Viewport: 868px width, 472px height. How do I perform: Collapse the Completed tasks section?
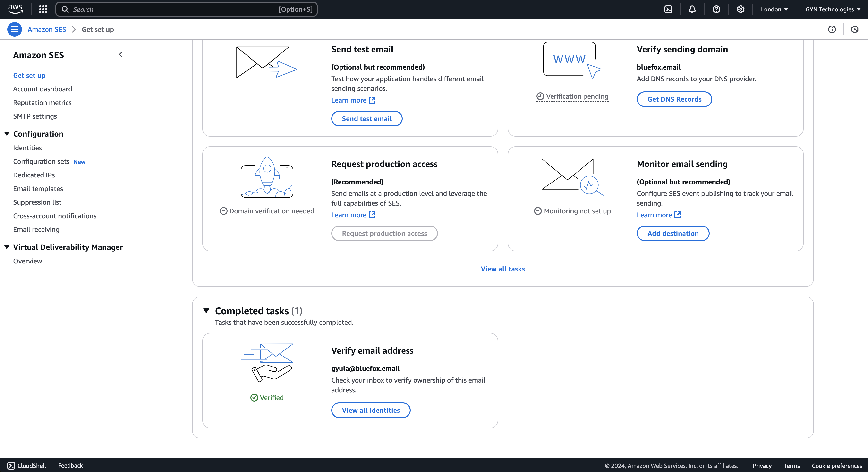206,311
